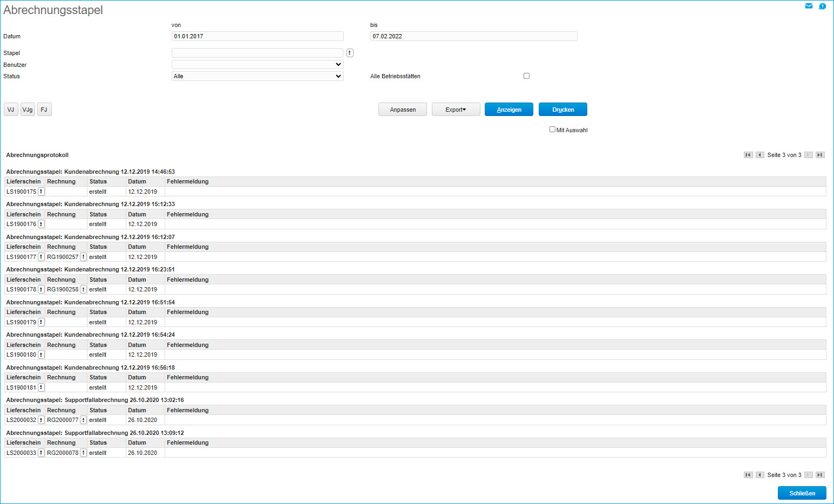
Task: Tick the Mit Auswahl checkbox
Action: click(552, 130)
